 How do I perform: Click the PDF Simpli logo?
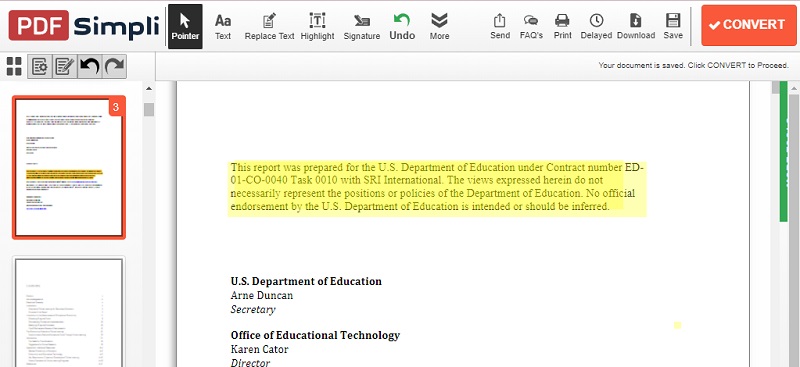coord(84,25)
